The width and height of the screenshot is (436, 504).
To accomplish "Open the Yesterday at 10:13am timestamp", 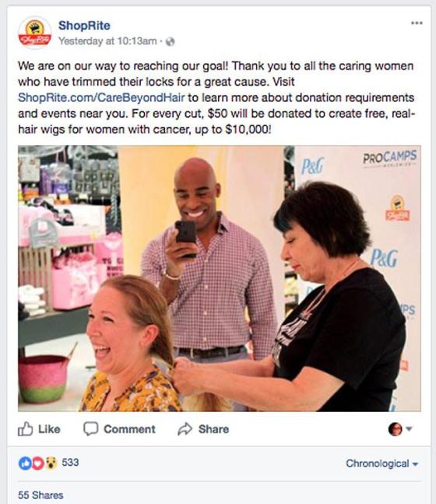I will pyautogui.click(x=107, y=41).
